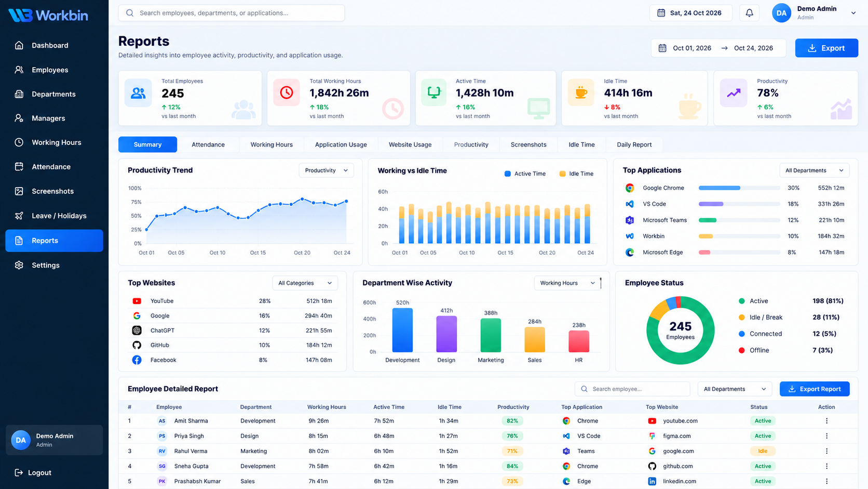
Task: Open actions menu for Rahul Verma row
Action: pyautogui.click(x=826, y=451)
